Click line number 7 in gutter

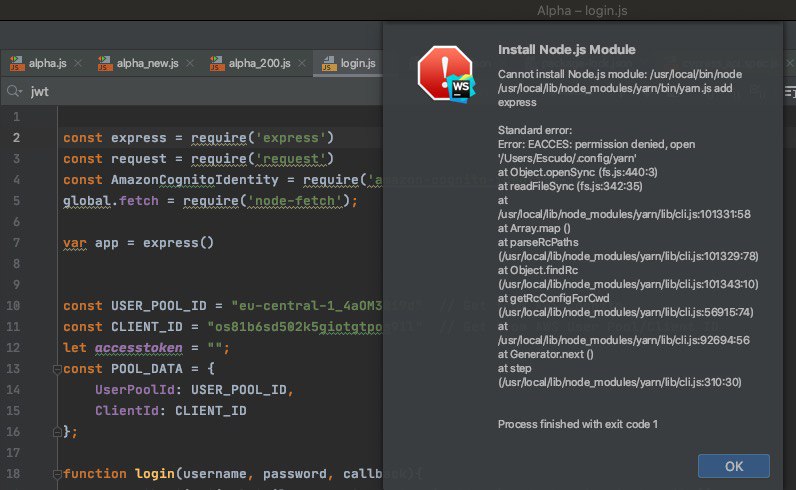point(16,243)
